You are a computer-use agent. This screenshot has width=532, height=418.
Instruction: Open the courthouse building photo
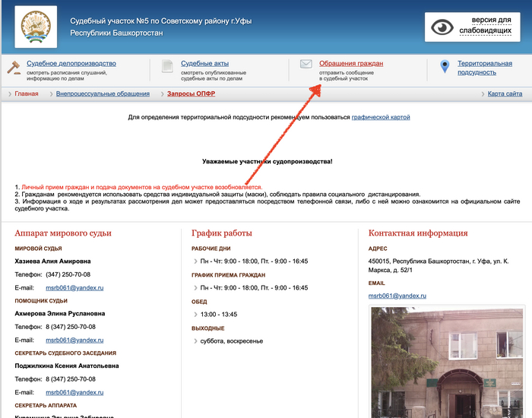coord(447,363)
